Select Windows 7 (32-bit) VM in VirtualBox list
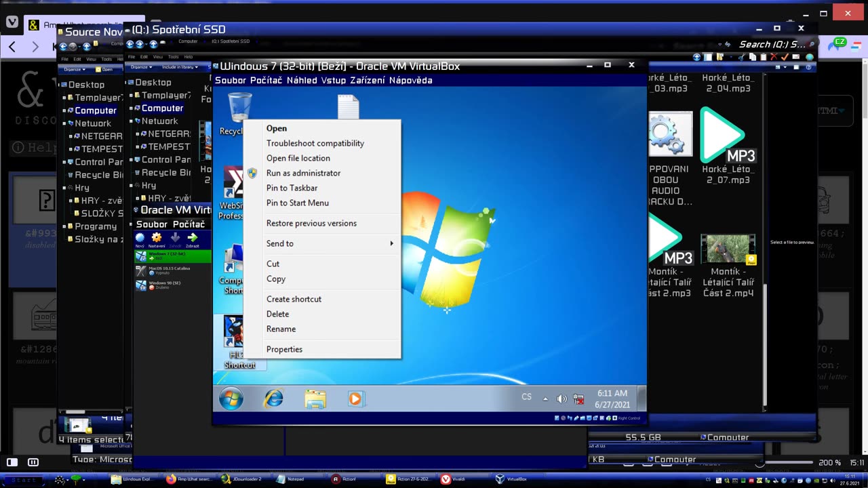This screenshot has width=868, height=488. pos(173,256)
